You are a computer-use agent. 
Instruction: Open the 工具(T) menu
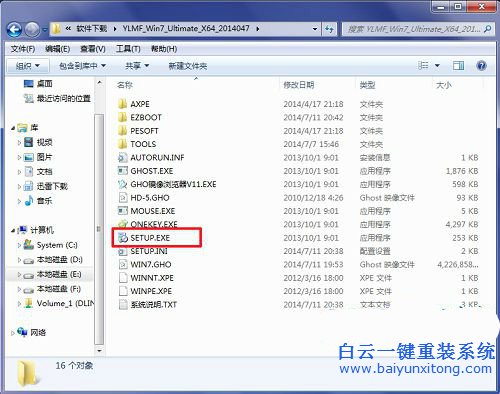pos(128,49)
